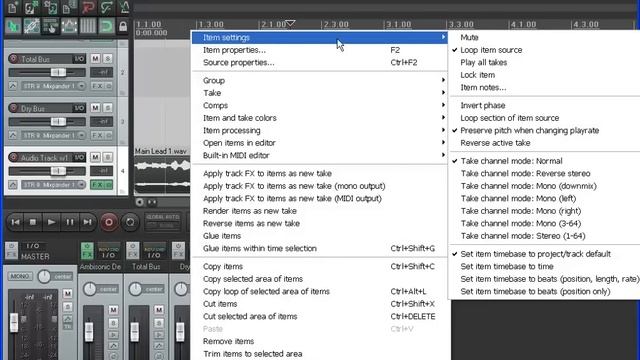Open Dry Bus track Mixpander dropdown arrow
640x360 pixels.
[81, 135]
